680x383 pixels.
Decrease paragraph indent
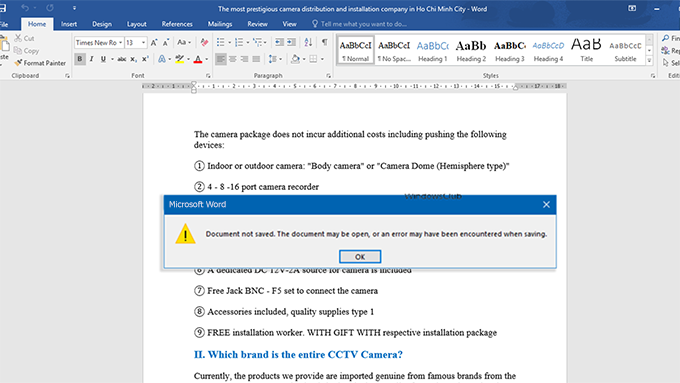point(279,43)
